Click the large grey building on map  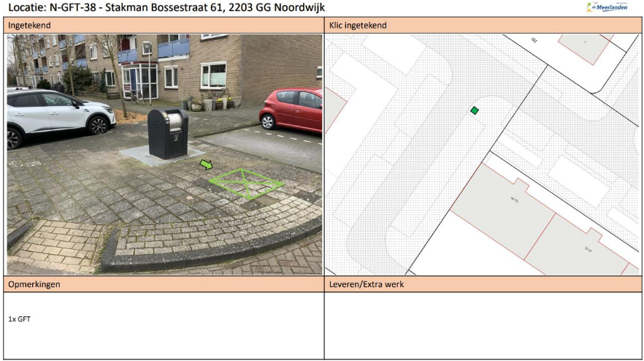click(497, 212)
